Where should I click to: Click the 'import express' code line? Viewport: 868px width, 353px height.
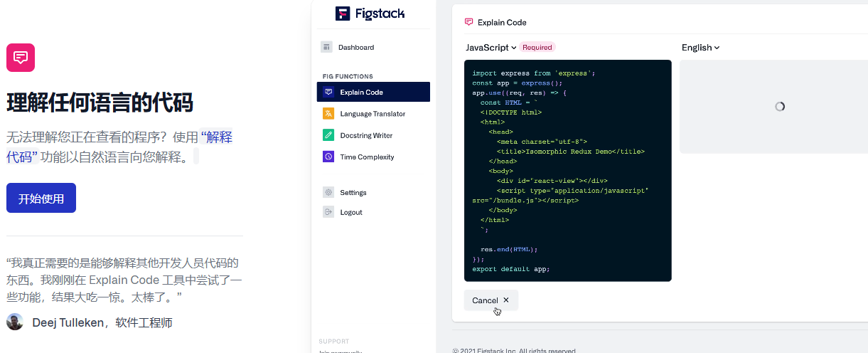pos(533,73)
